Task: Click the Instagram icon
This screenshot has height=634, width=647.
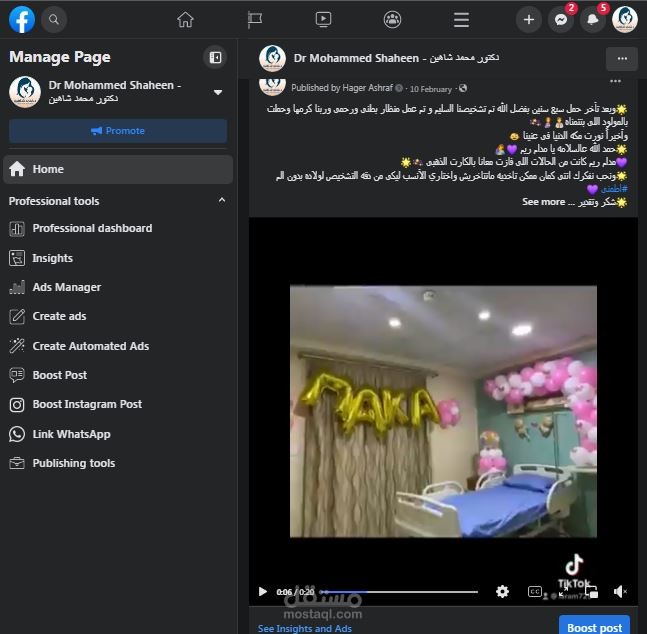Action: 17,405
